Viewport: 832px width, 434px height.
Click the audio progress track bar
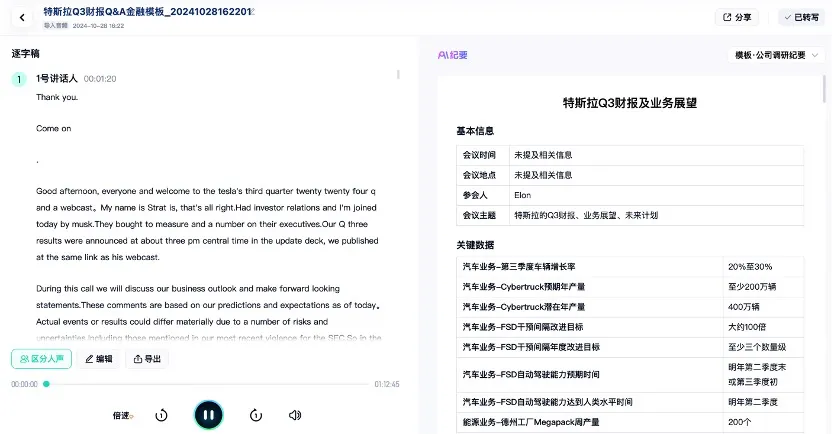pos(207,384)
